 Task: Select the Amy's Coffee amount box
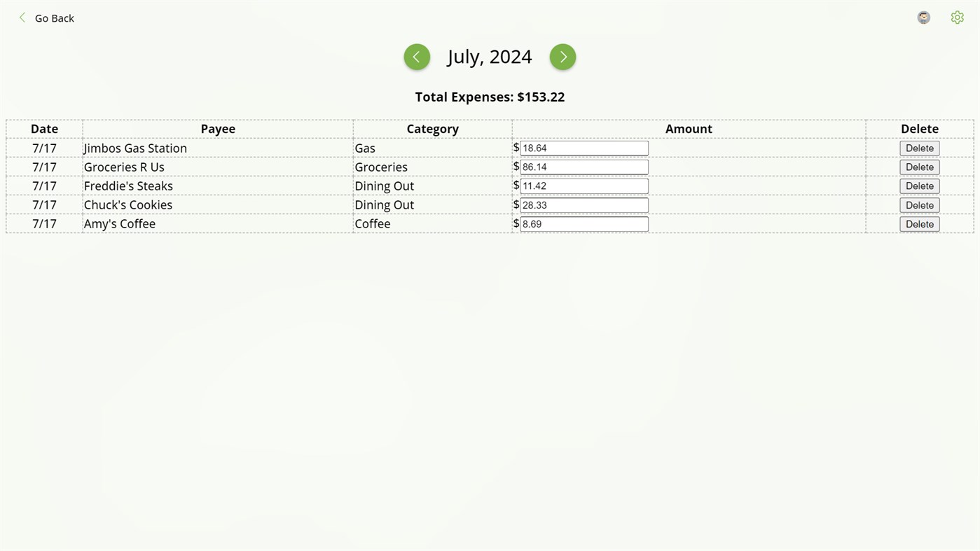(x=584, y=223)
